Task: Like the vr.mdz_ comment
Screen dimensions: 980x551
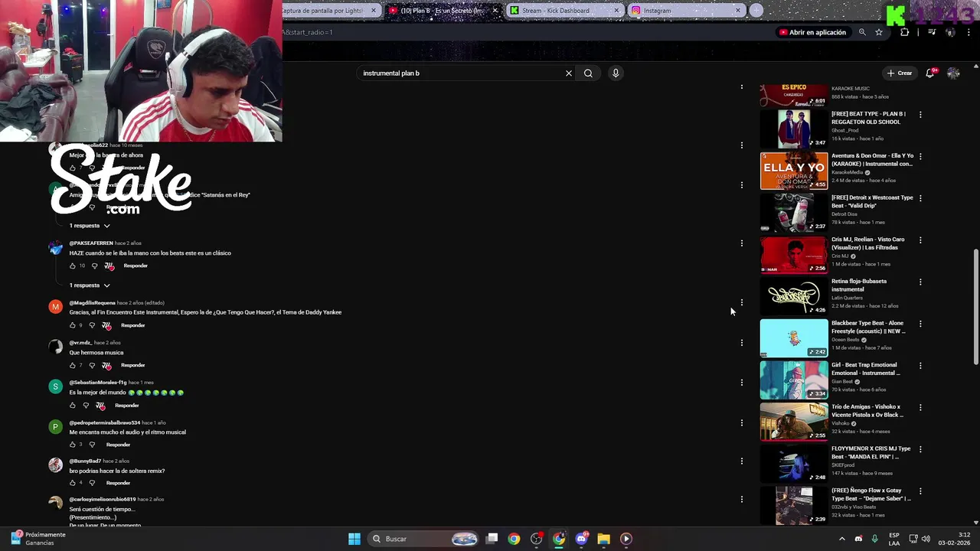Action: [x=73, y=365]
